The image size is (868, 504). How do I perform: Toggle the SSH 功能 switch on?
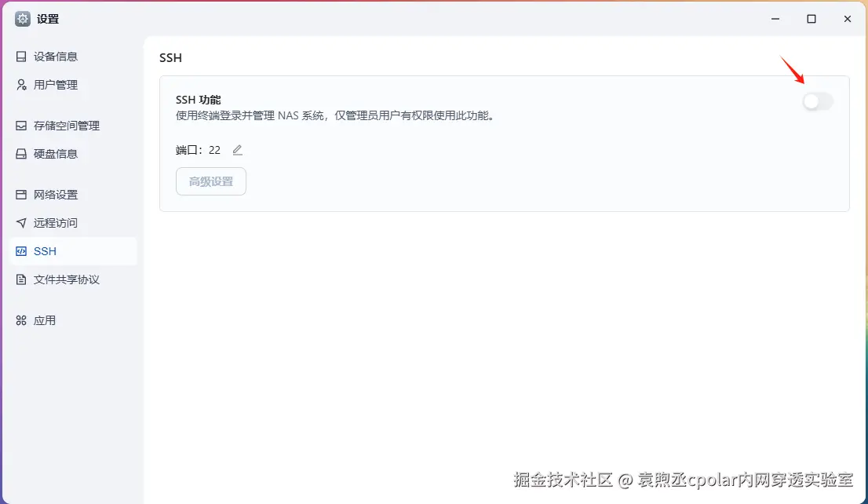point(816,101)
